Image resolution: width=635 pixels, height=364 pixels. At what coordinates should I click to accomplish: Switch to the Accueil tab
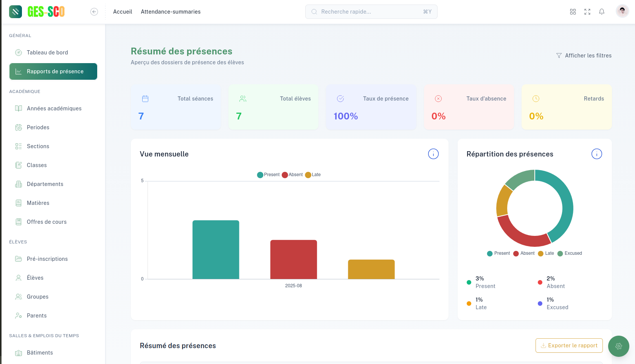[x=122, y=12]
